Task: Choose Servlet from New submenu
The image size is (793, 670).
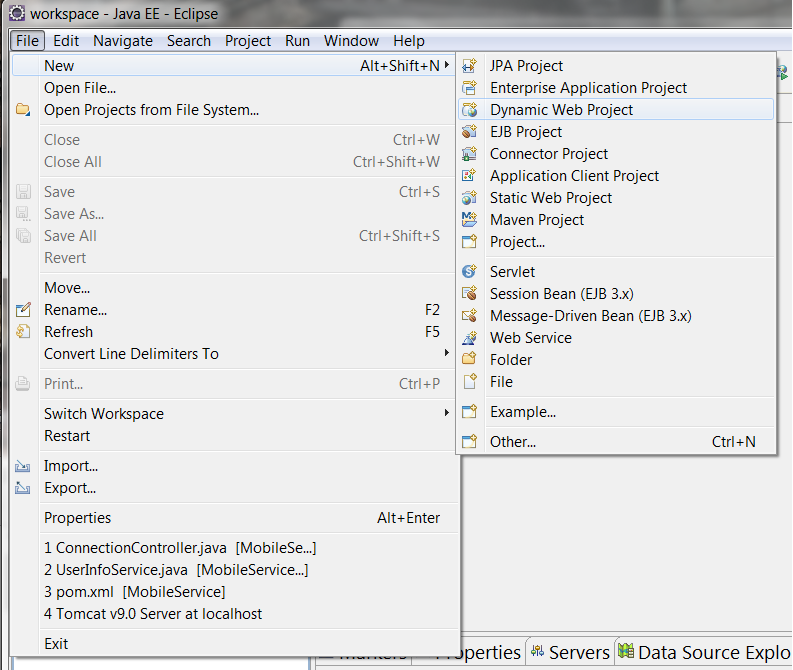Action: coord(616,272)
